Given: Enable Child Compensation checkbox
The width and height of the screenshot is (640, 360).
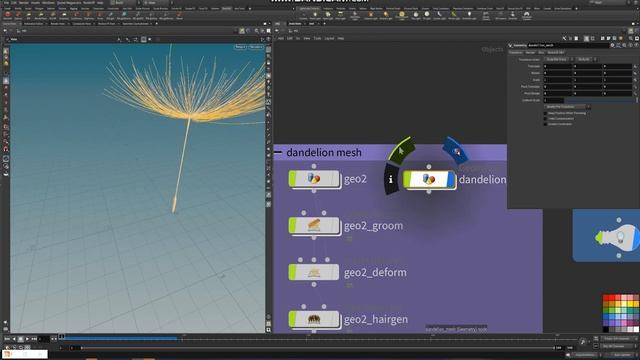Looking at the screenshot, I should [545, 118].
